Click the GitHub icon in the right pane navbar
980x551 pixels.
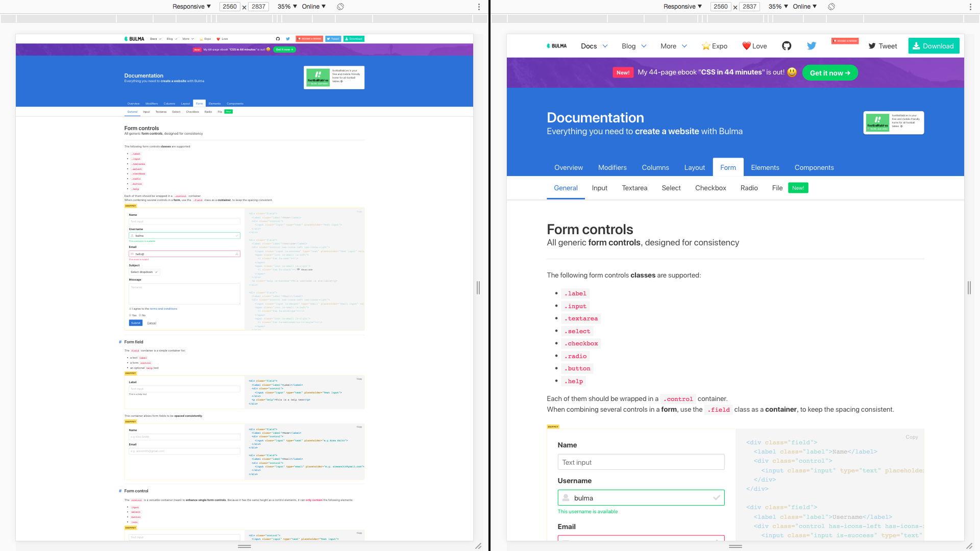(x=787, y=46)
